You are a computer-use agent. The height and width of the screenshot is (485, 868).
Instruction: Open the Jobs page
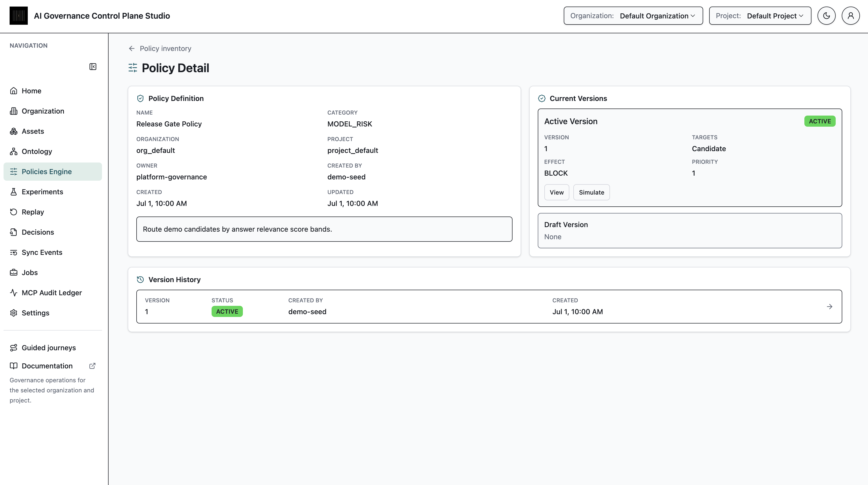point(53,273)
